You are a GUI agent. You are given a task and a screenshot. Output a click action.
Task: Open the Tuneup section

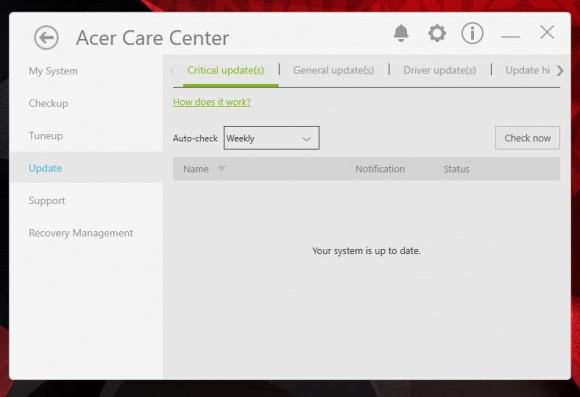pyautogui.click(x=46, y=136)
